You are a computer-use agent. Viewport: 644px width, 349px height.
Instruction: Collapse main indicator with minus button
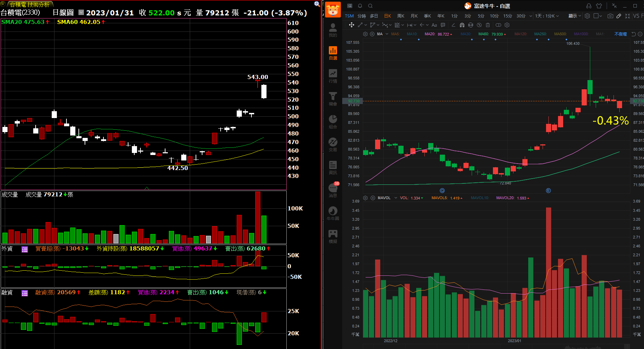(640, 34)
